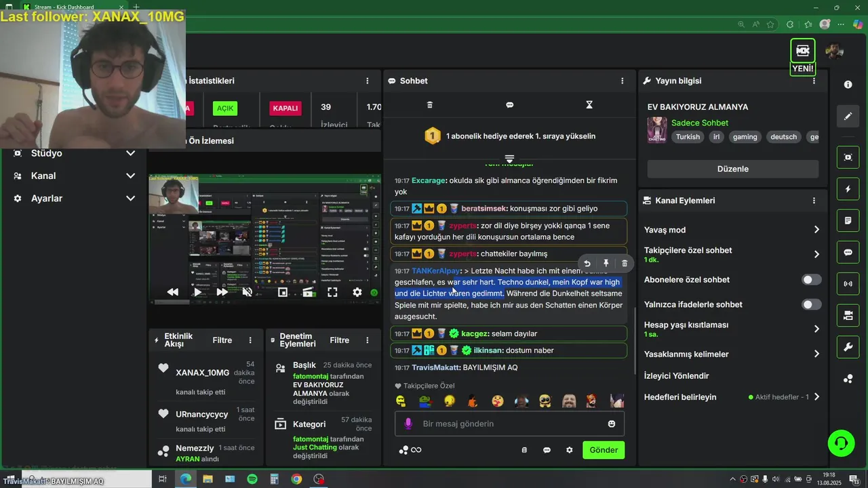Click the pencil icon in right sidebar
The height and width of the screenshot is (488, 868).
point(848,116)
